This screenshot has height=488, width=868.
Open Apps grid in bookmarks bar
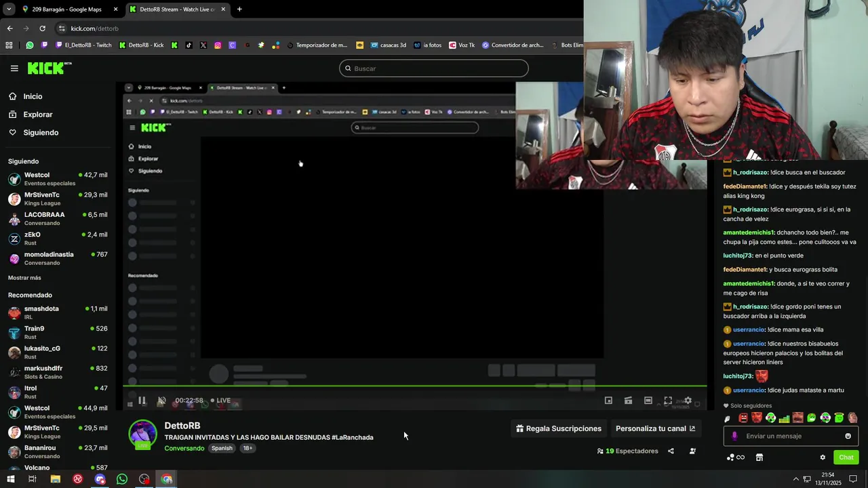tap(9, 45)
